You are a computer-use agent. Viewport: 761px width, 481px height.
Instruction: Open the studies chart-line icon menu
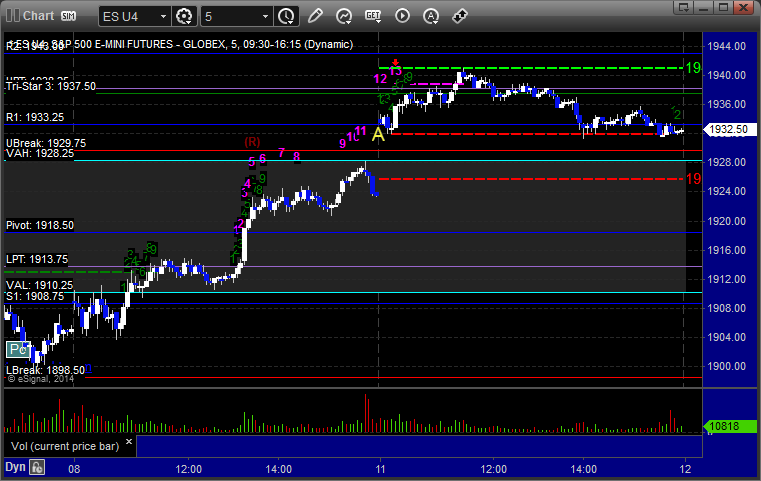[344, 16]
